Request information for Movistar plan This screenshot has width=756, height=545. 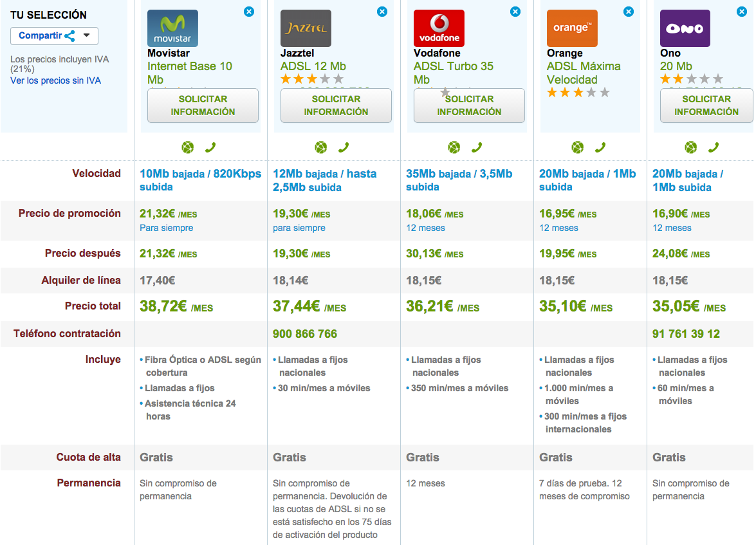(x=203, y=105)
